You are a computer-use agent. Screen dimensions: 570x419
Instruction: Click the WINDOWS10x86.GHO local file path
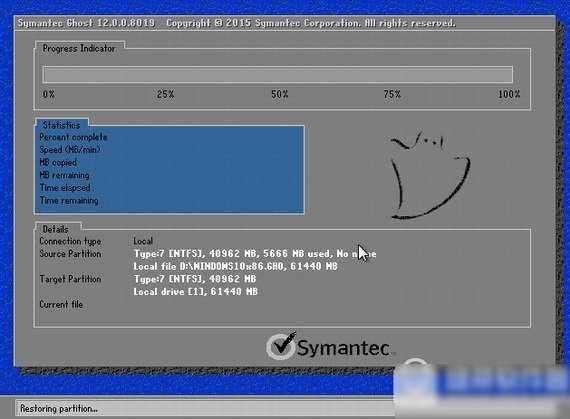(x=236, y=266)
